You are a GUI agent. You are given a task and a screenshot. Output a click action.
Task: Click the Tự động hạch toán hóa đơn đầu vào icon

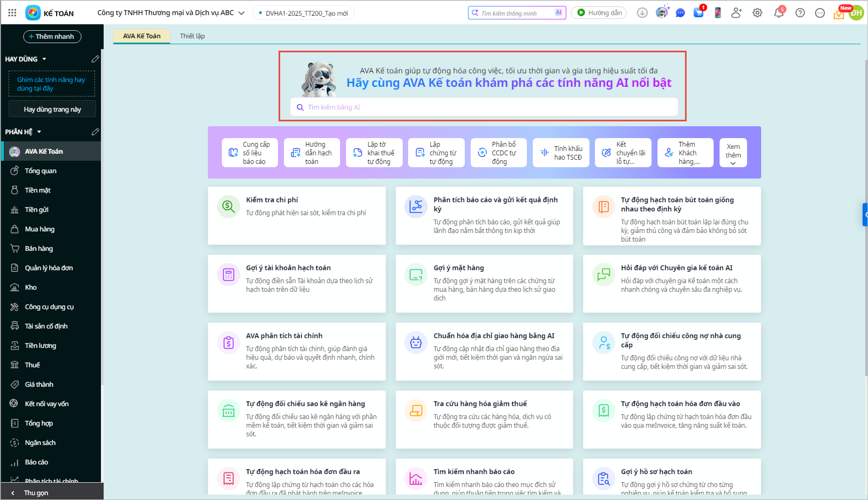click(x=603, y=410)
